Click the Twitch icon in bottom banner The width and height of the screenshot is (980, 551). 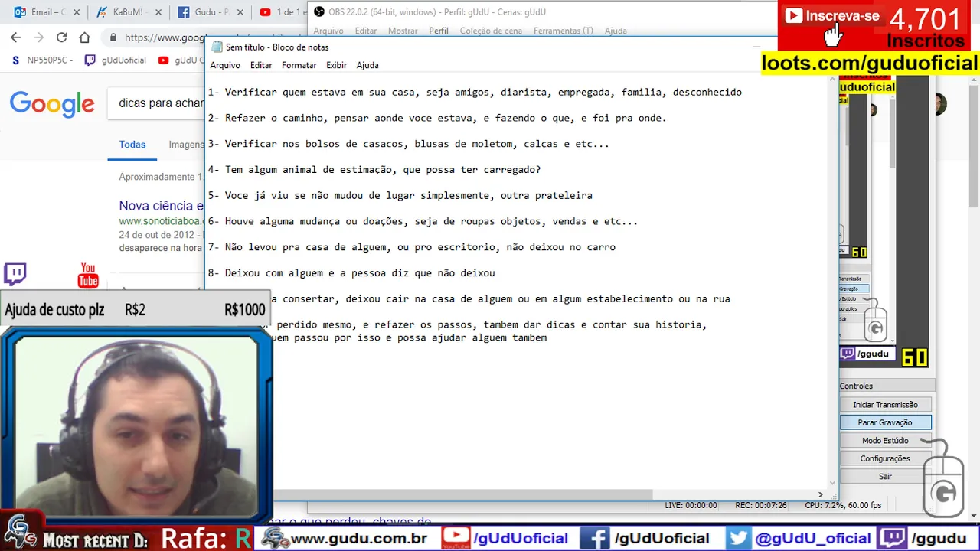[x=892, y=537]
